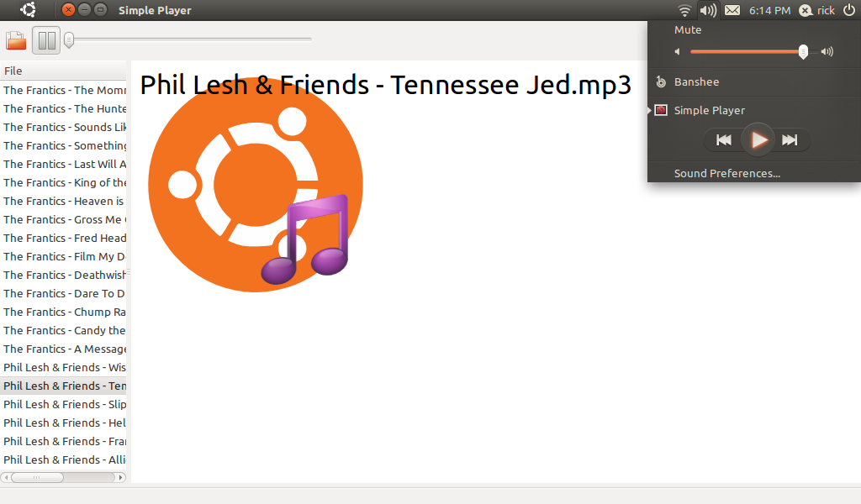Select The Frantics - Gross Me row
This screenshot has height=504, width=861.
(x=63, y=219)
